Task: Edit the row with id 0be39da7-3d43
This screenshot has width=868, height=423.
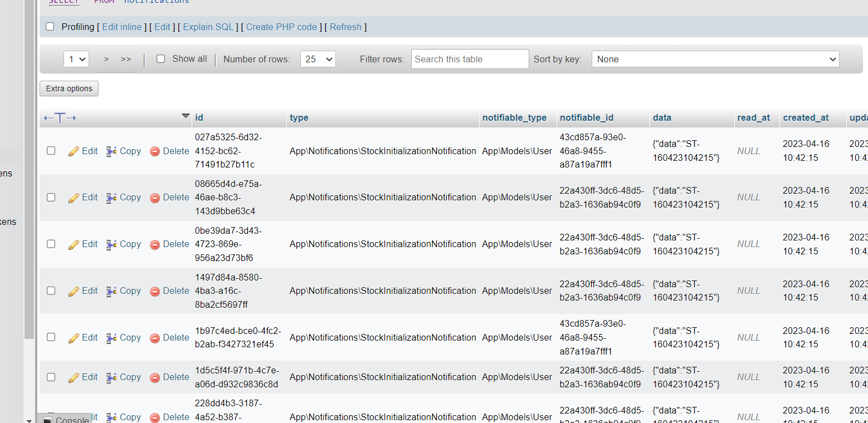Action: [82, 244]
